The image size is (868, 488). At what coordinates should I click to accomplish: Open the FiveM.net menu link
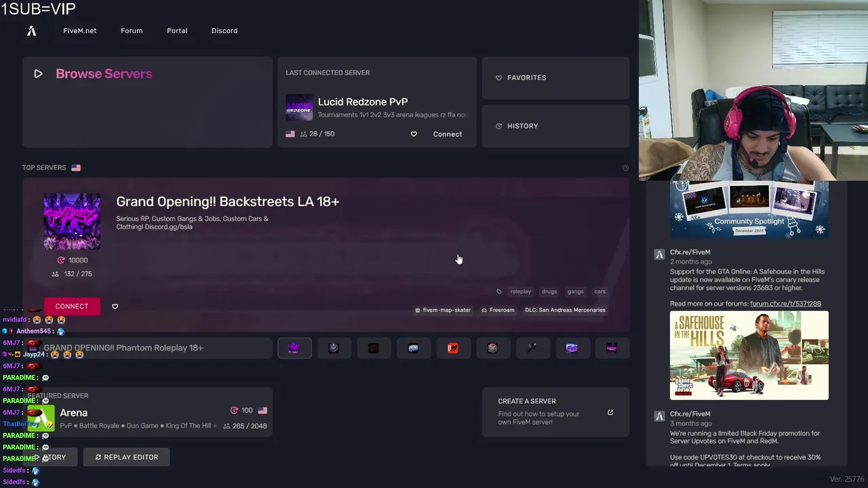(x=80, y=30)
